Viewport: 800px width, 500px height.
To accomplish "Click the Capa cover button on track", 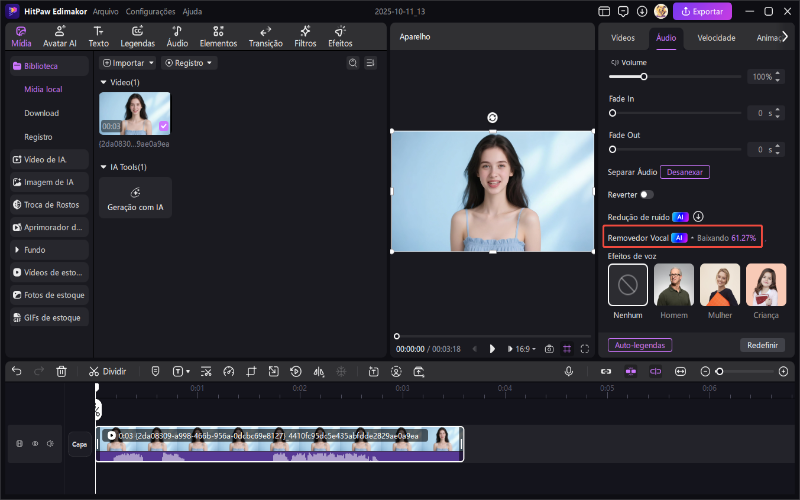I will tap(80, 444).
